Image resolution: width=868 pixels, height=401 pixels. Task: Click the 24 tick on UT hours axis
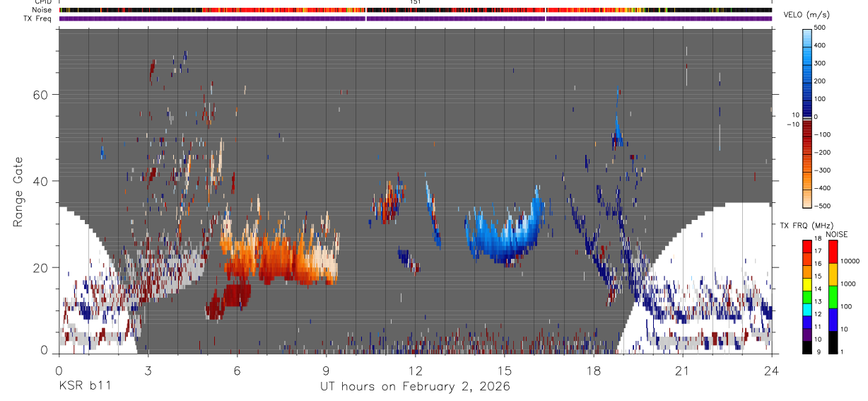tap(772, 371)
